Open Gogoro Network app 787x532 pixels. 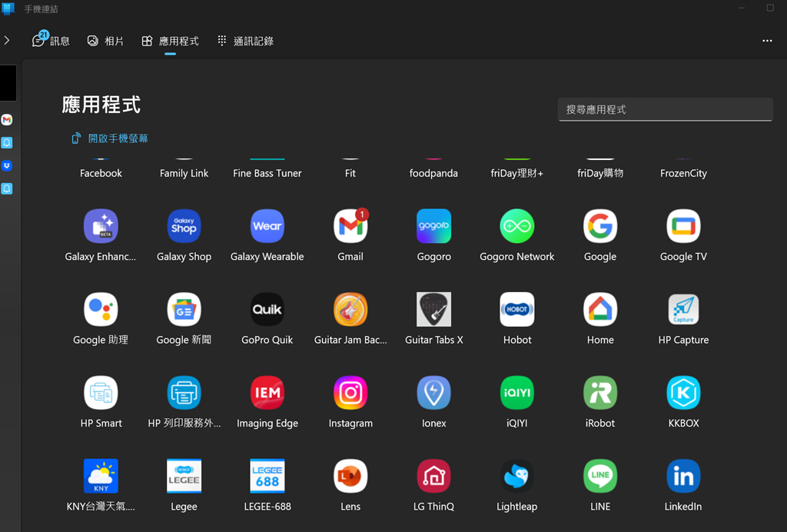click(x=517, y=226)
